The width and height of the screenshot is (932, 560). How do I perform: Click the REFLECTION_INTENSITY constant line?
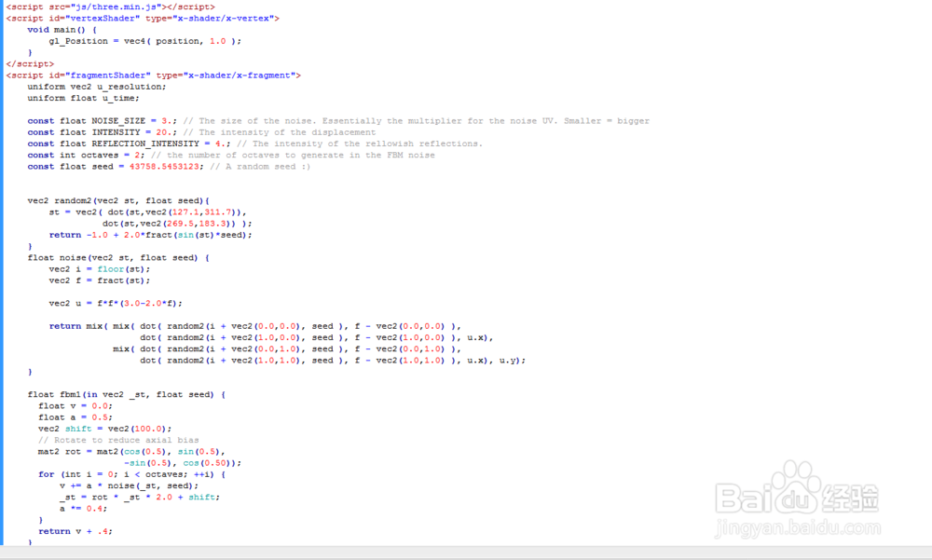(129, 143)
